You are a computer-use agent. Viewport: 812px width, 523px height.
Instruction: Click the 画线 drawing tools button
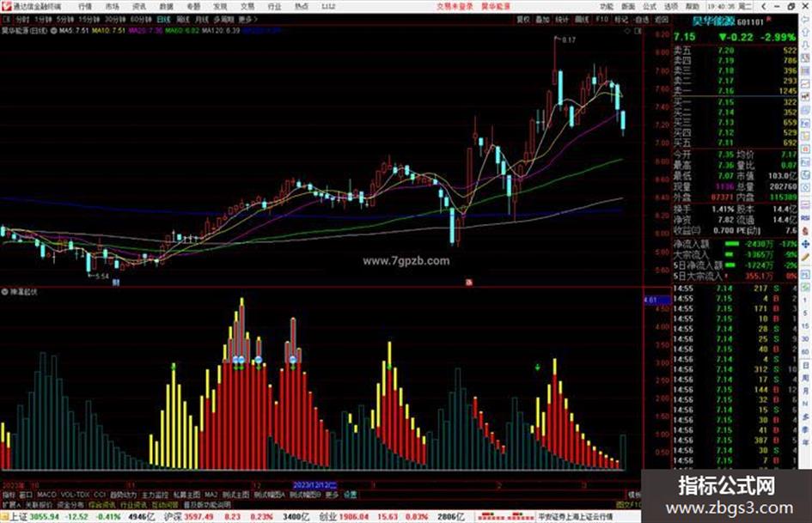tap(582, 19)
